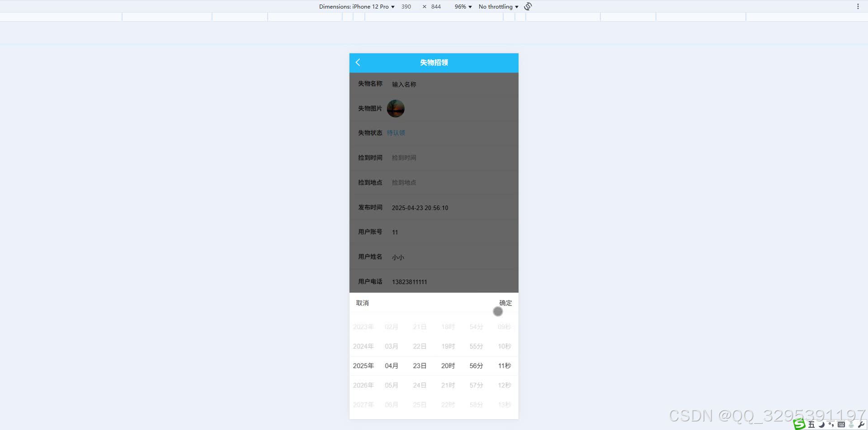The width and height of the screenshot is (868, 430).
Task: Expand the No throttling network dropdown
Action: click(497, 6)
